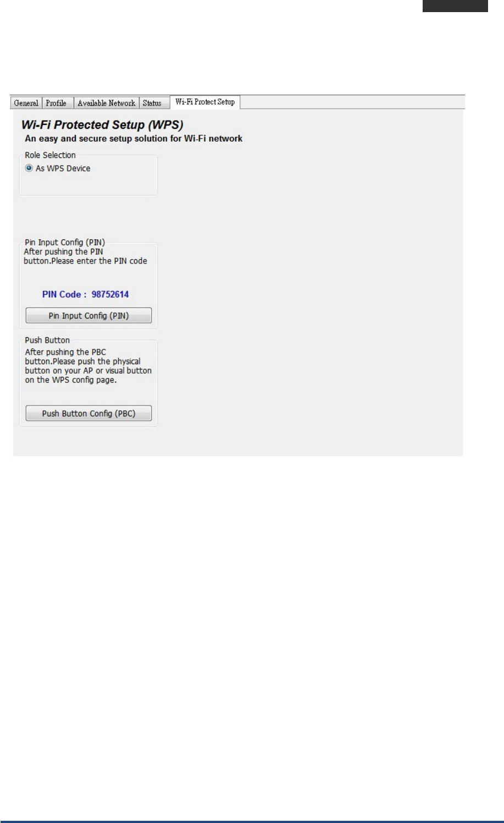
Task: Click the Role Selection group label
Action: 50,155
